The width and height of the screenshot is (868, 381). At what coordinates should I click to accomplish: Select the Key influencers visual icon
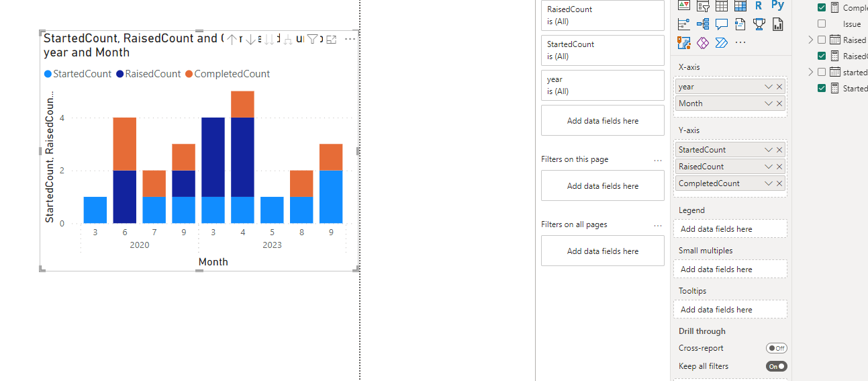[x=684, y=24]
